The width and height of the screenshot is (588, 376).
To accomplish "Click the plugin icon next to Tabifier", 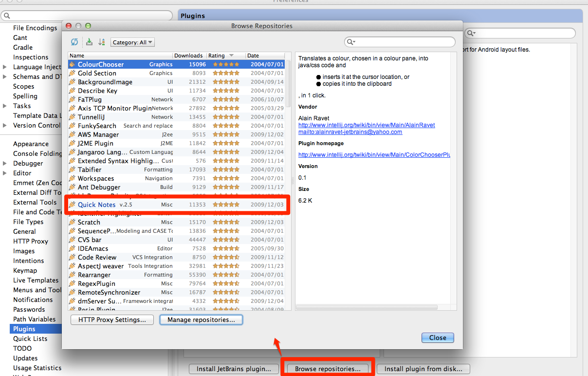I will point(73,169).
